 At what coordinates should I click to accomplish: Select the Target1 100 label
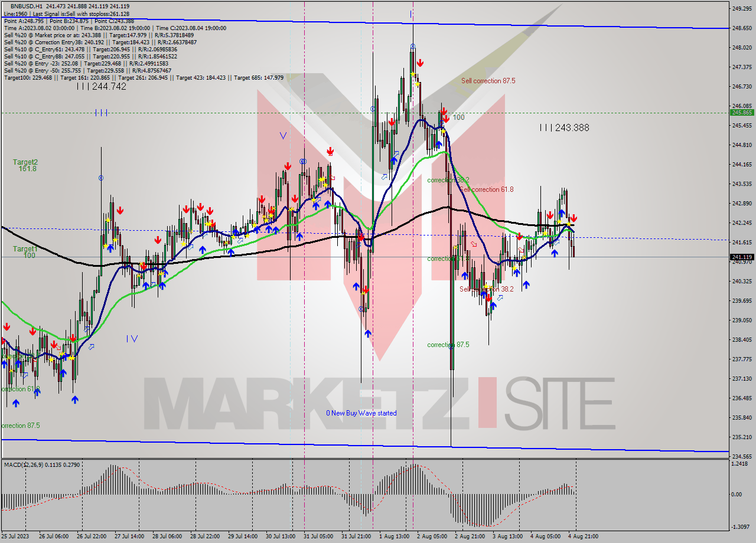click(25, 252)
